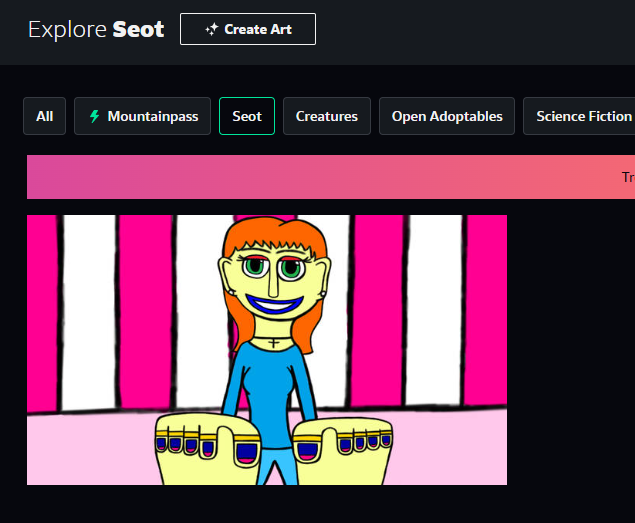The image size is (635, 523).
Task: Open the Open Adoptables tab
Action: 447,116
